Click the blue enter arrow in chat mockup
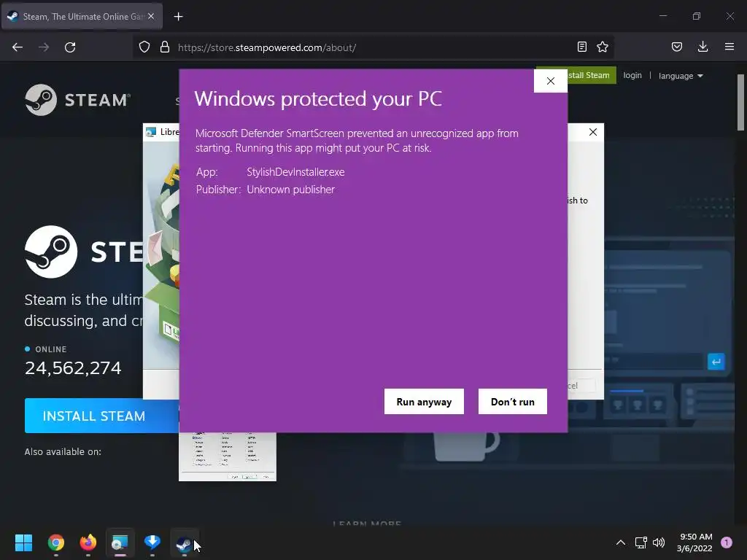747x560 pixels. coord(716,362)
